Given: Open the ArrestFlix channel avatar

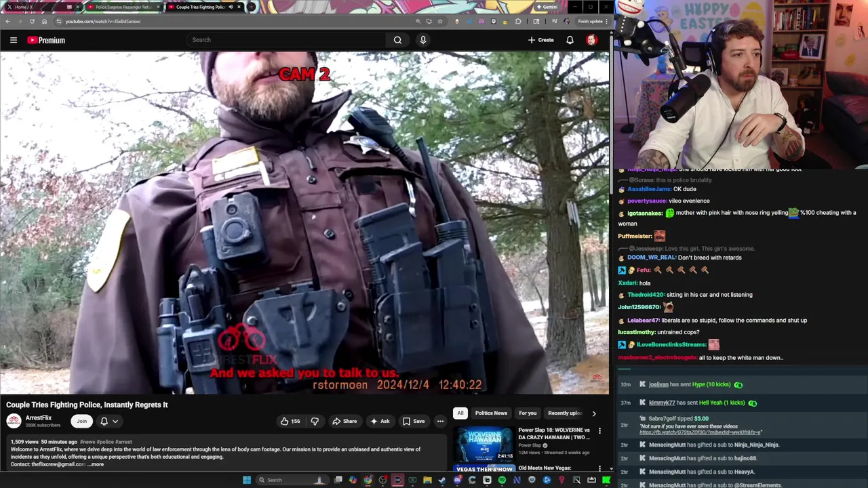Looking at the screenshot, I should [x=14, y=421].
